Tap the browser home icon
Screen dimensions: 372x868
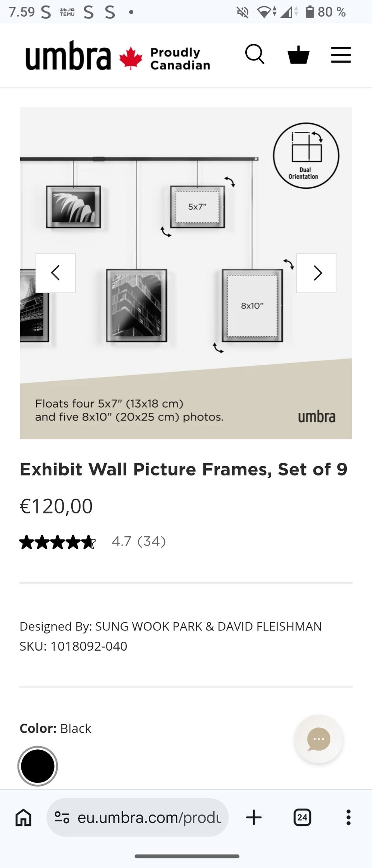tap(23, 817)
